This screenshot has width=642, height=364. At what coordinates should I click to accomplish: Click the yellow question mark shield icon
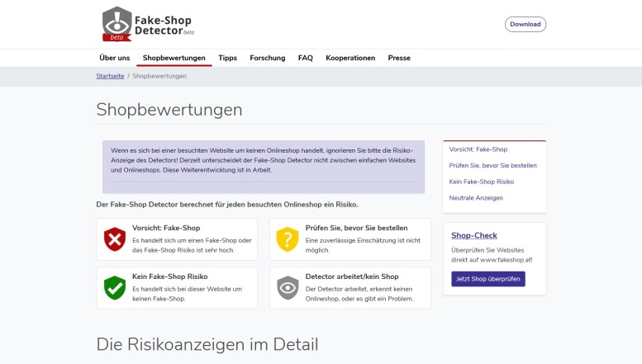coord(287,239)
